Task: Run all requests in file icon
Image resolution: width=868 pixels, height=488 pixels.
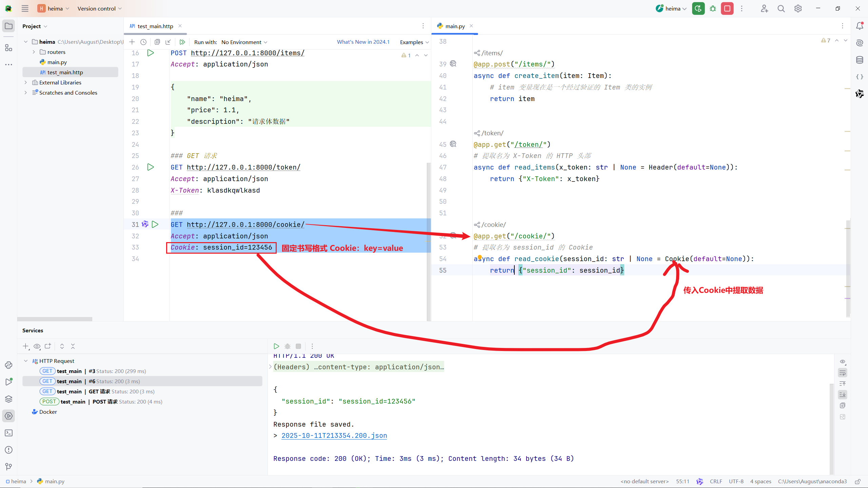Action: point(182,42)
